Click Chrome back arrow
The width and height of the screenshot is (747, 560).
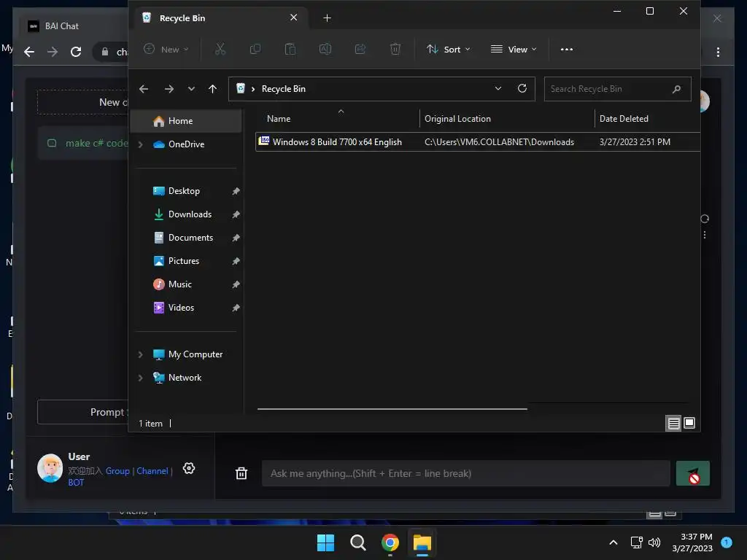tap(29, 52)
